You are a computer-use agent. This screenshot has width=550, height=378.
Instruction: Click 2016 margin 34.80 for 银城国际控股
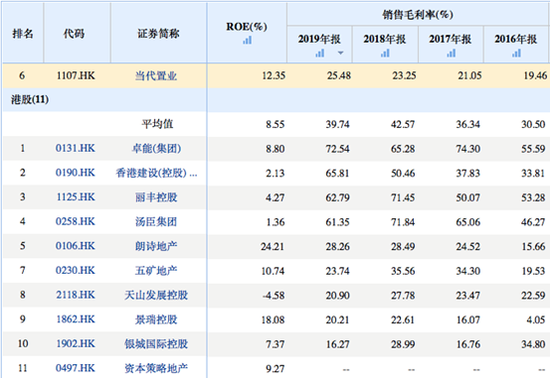coord(533,344)
